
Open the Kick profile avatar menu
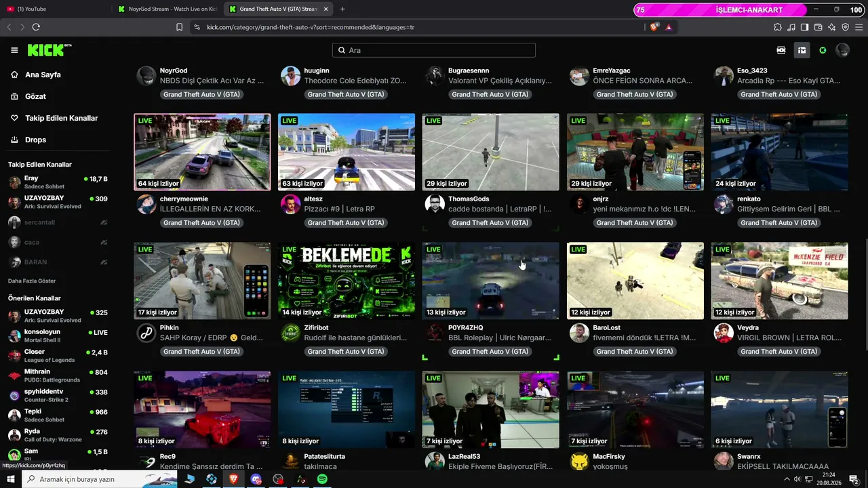(x=843, y=50)
